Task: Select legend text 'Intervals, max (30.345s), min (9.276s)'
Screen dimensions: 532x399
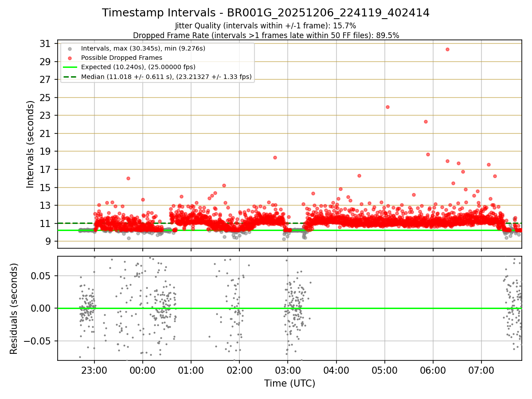Action: click(143, 48)
